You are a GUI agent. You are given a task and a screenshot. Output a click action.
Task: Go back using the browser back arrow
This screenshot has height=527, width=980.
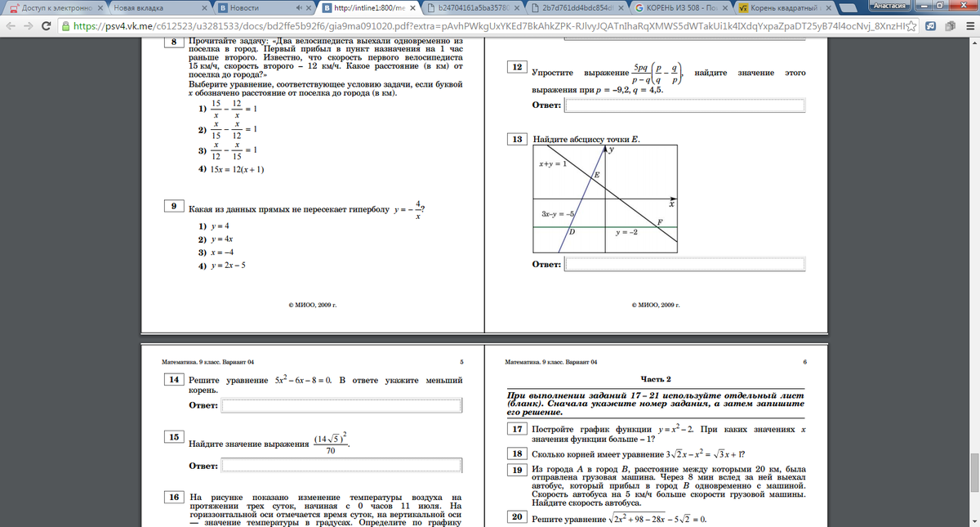[9, 25]
